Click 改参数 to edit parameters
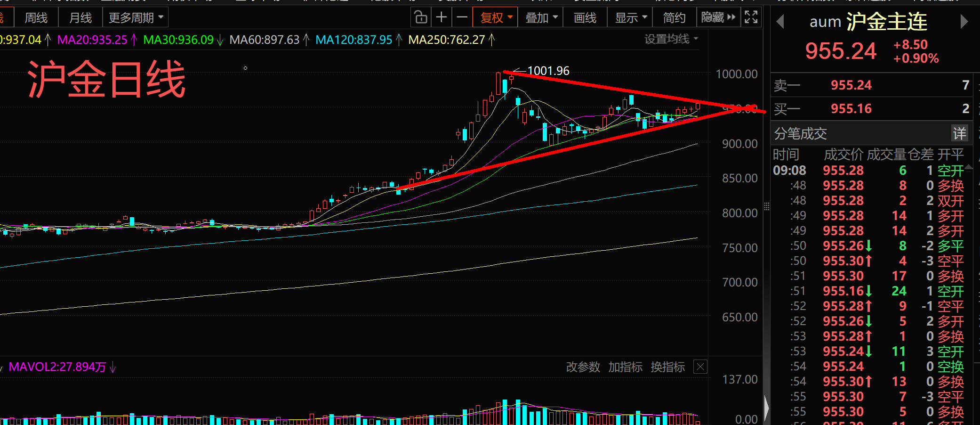Viewport: 980px width, 425px height. [583, 367]
